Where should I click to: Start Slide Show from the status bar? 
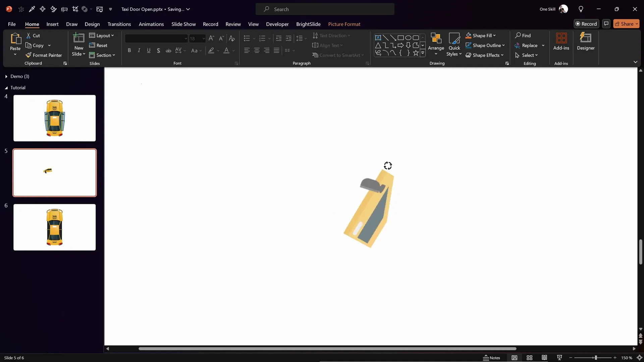coord(559,358)
